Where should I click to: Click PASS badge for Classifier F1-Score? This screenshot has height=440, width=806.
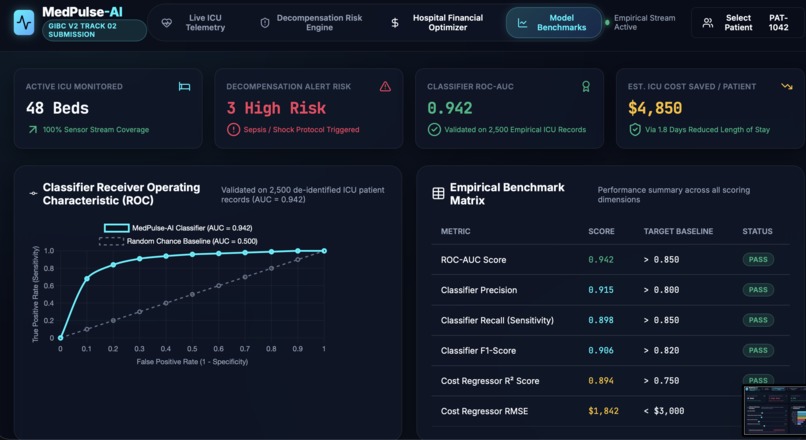758,351
